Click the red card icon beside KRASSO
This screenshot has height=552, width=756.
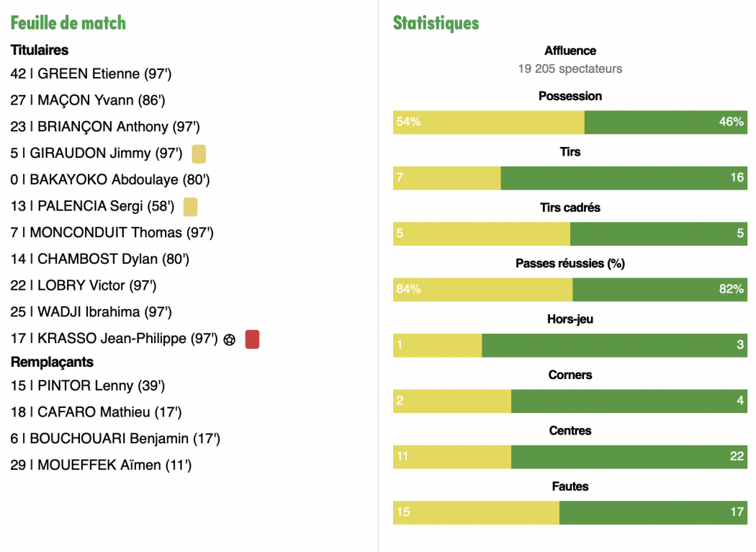click(x=252, y=339)
